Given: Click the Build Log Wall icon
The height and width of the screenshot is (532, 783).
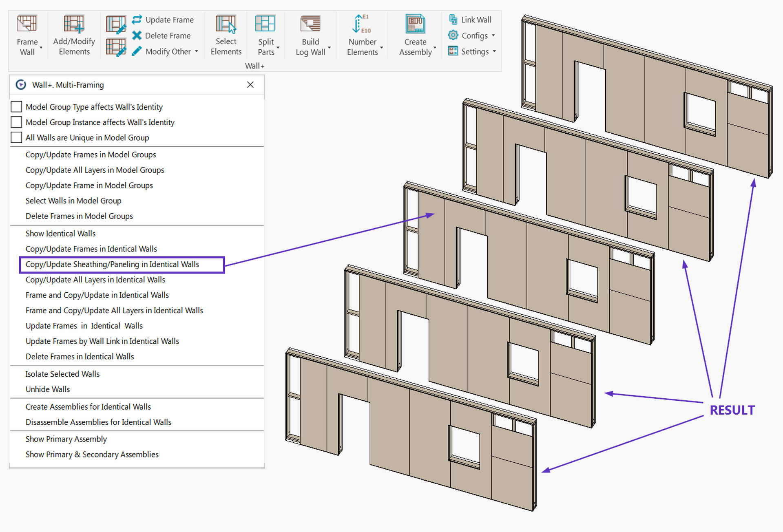Looking at the screenshot, I should 310,35.
